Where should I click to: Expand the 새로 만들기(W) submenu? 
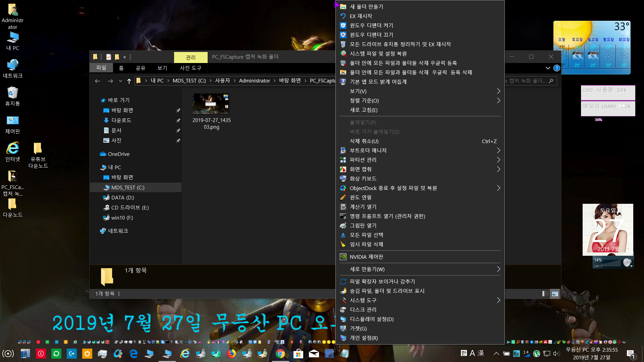click(420, 269)
